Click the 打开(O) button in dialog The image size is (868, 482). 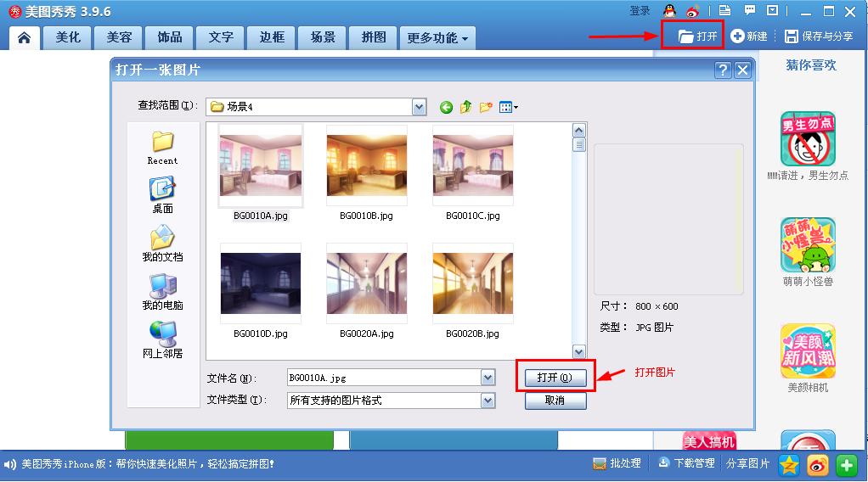tap(555, 378)
